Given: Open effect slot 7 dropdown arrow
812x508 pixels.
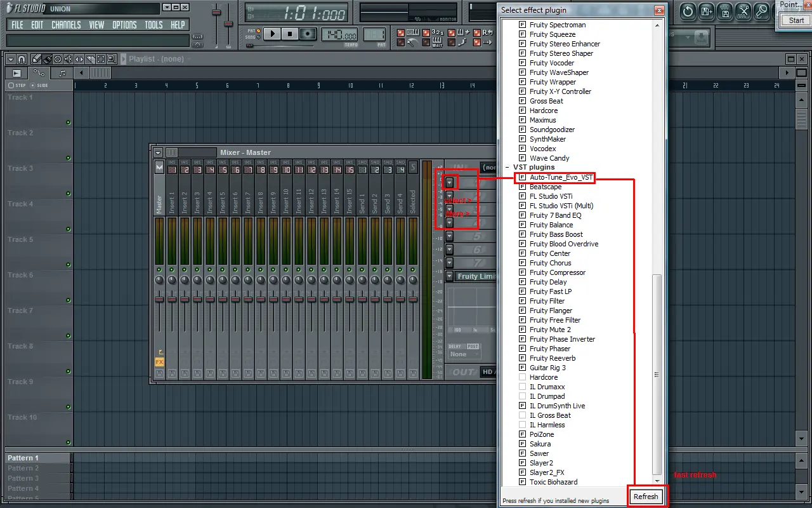Looking at the screenshot, I should pos(449,262).
